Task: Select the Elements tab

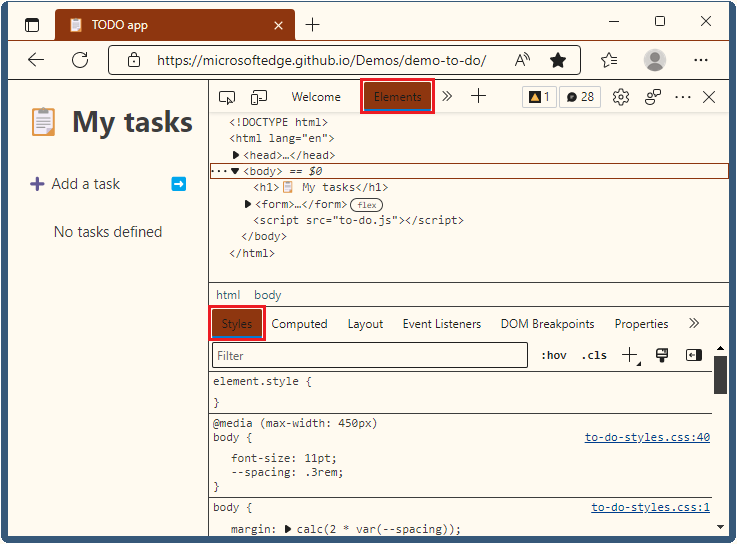Action: tap(398, 97)
